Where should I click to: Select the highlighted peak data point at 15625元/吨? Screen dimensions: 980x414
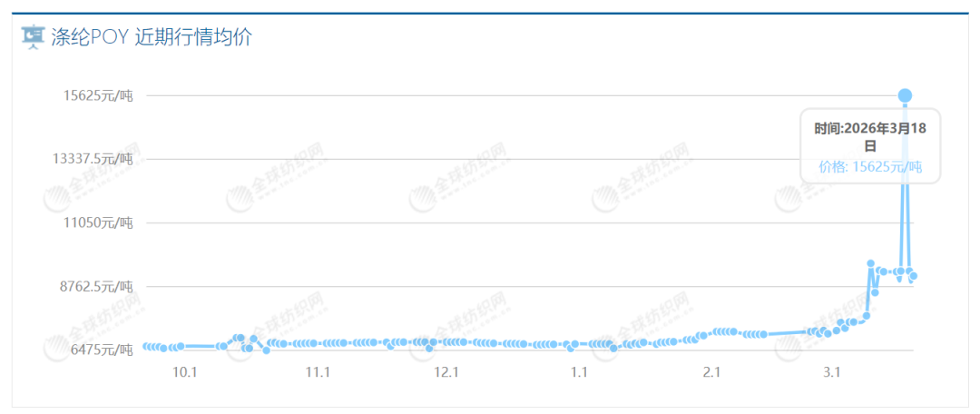905,95
